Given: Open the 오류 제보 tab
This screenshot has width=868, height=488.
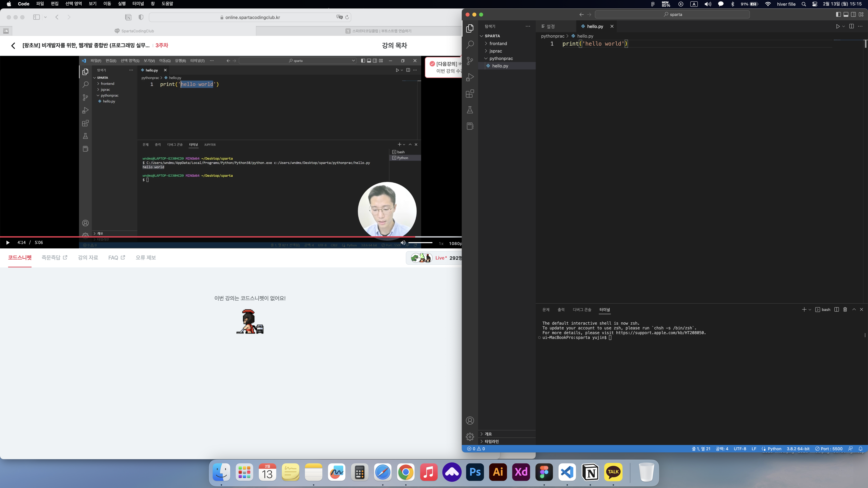Looking at the screenshot, I should [146, 258].
